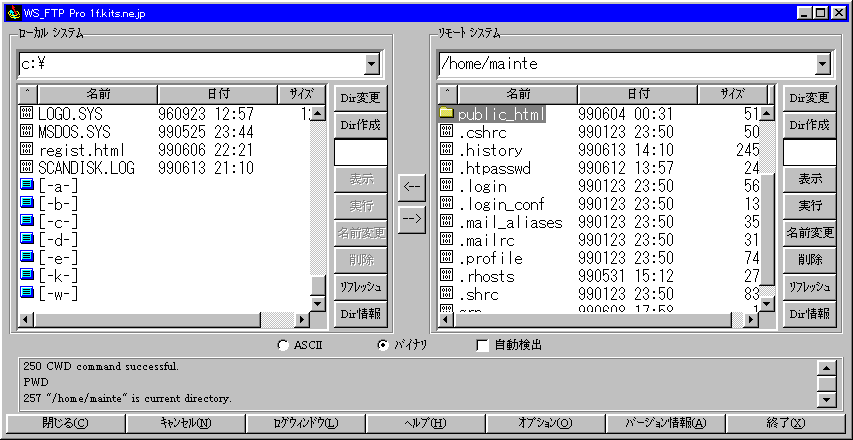Click the .login file icon
Viewport: 853px width, 440px height.
coord(446,185)
